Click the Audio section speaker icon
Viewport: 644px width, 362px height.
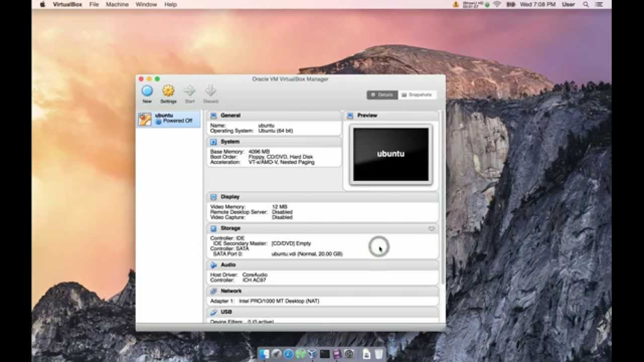tap(213, 265)
